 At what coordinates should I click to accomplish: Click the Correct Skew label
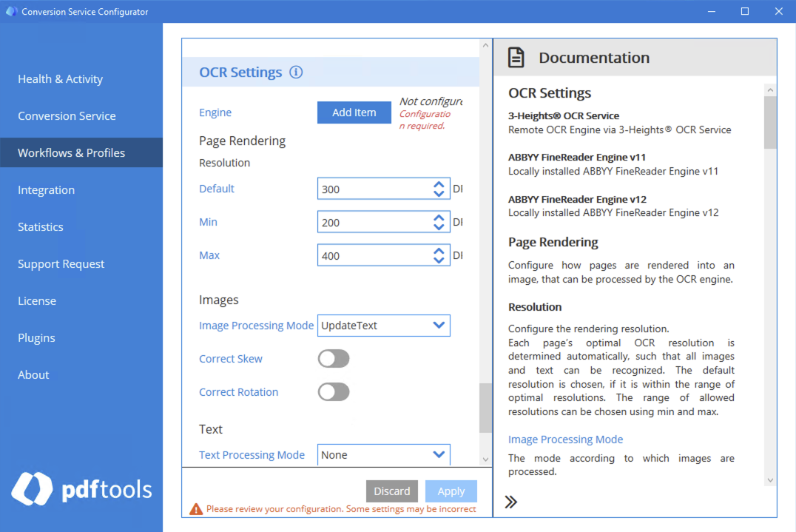pos(231,359)
